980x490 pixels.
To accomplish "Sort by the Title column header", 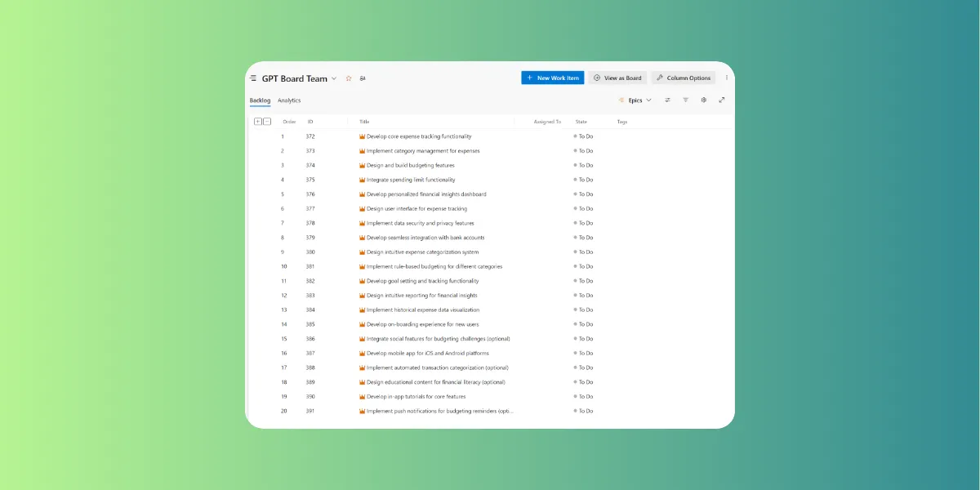I will pyautogui.click(x=364, y=122).
